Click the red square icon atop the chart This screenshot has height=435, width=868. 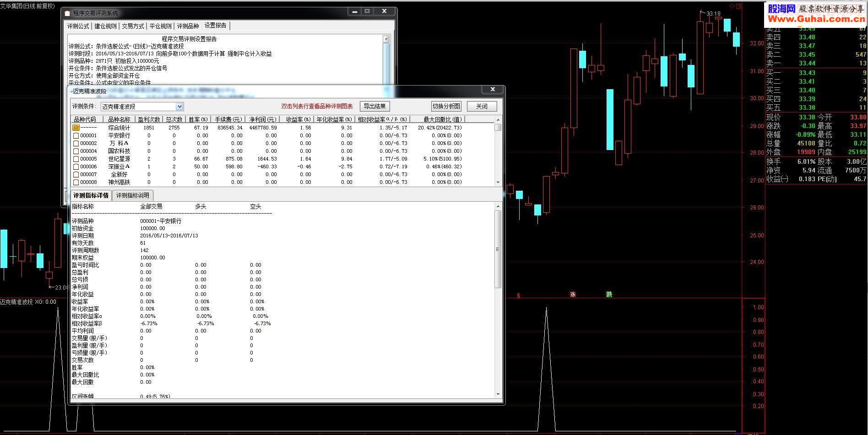tap(738, 6)
